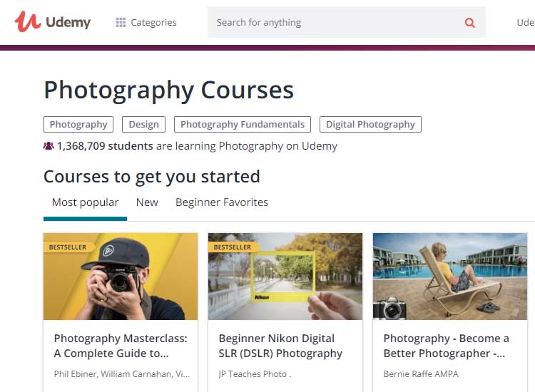Select the Photography tag
This screenshot has width=535, height=392.
78,125
